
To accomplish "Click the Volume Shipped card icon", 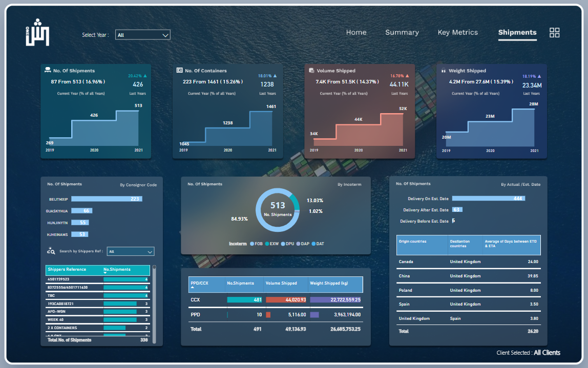I will click(x=311, y=71).
